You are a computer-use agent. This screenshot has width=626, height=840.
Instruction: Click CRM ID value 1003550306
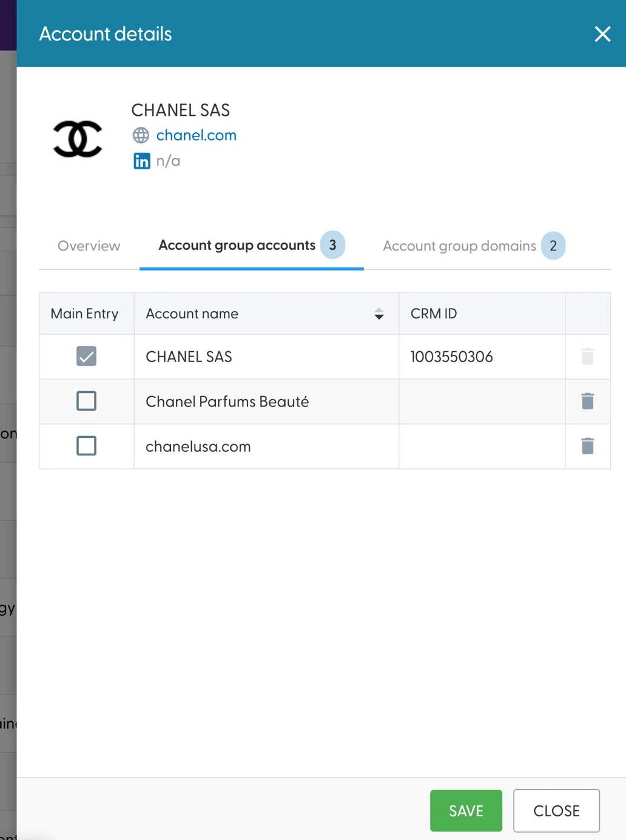pos(452,357)
